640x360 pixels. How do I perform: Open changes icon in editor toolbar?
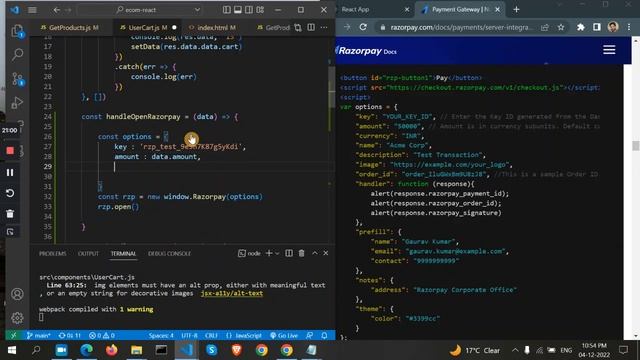click(x=298, y=27)
